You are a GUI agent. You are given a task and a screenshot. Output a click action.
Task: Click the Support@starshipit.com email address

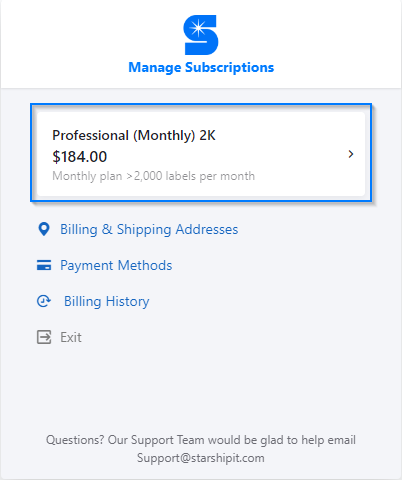201,458
